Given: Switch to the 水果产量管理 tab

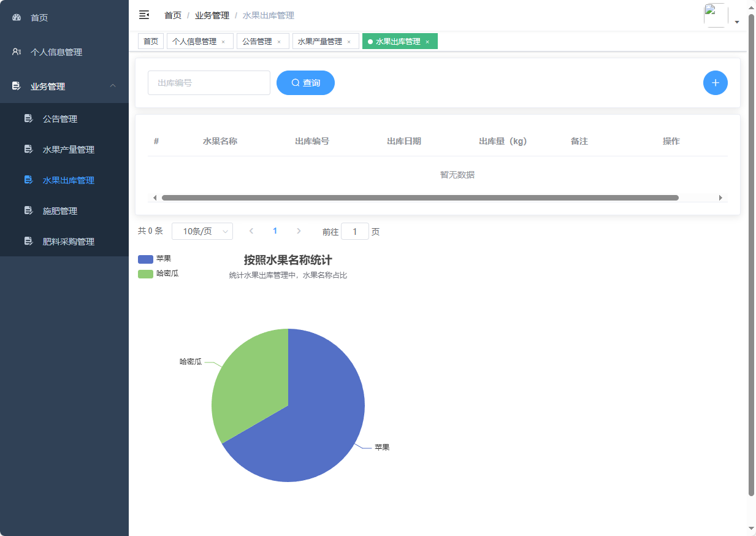Looking at the screenshot, I should click(321, 41).
